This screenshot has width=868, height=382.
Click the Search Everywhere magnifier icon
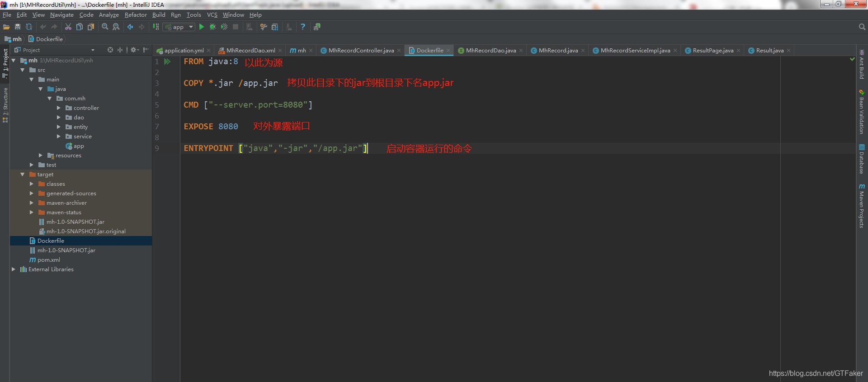point(862,27)
